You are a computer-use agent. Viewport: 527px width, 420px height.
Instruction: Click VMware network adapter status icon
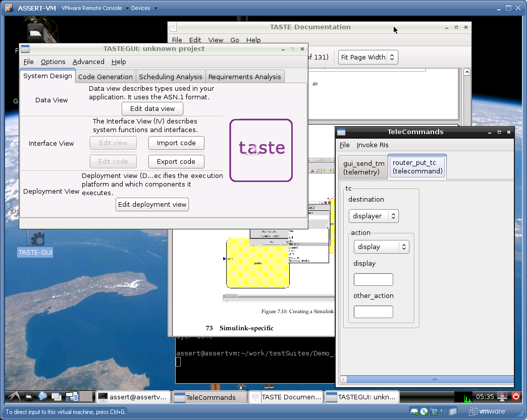434,411
